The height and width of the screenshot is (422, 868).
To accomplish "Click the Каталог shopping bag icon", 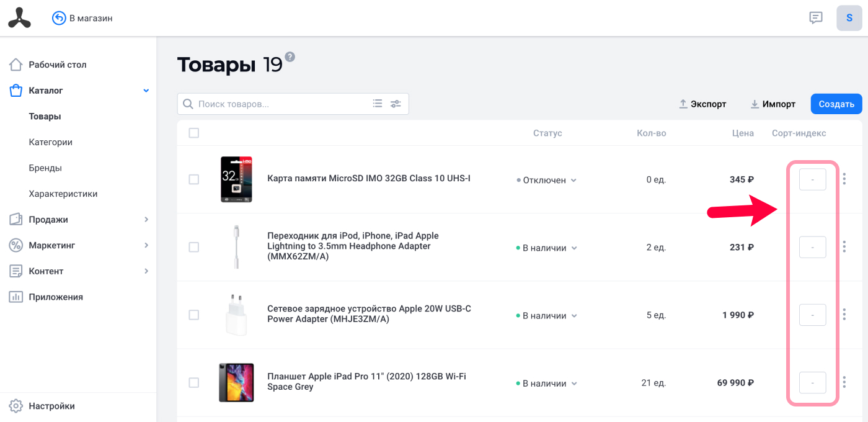I will pyautogui.click(x=16, y=91).
